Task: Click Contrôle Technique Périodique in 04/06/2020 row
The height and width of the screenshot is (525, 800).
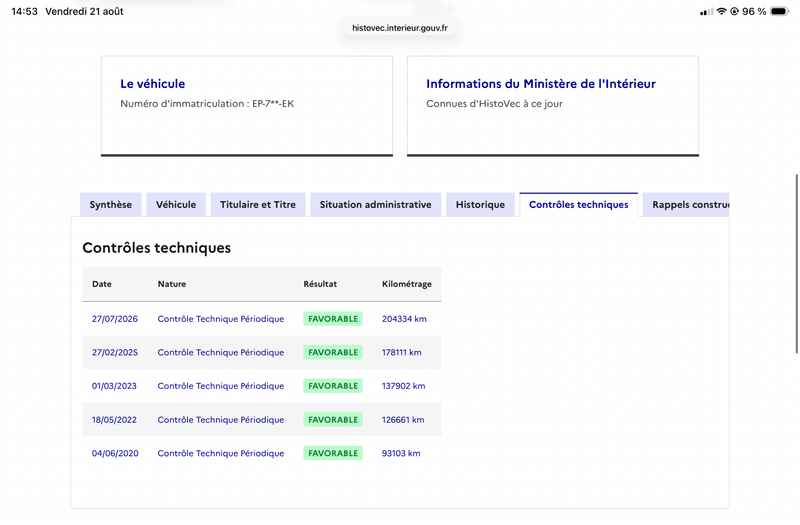Action: pyautogui.click(x=221, y=454)
